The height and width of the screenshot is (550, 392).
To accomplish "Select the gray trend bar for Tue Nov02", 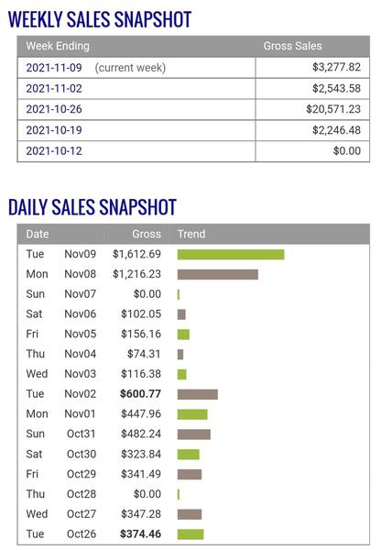I will tap(198, 394).
